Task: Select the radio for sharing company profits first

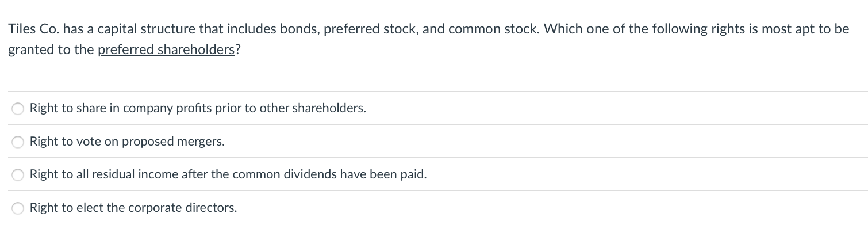Action: pos(18,109)
